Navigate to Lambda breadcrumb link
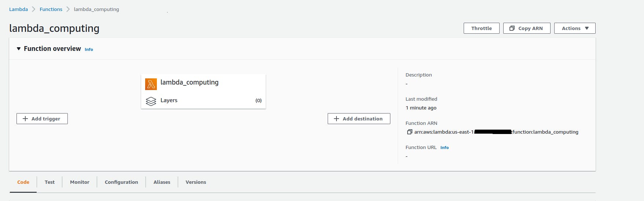Screen dimensions: 644x201 point(18,9)
